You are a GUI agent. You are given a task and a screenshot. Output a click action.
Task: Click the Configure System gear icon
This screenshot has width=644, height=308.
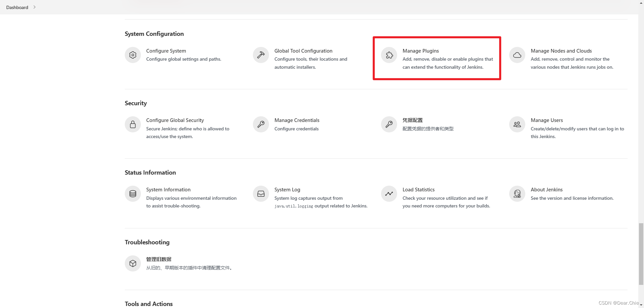[133, 55]
